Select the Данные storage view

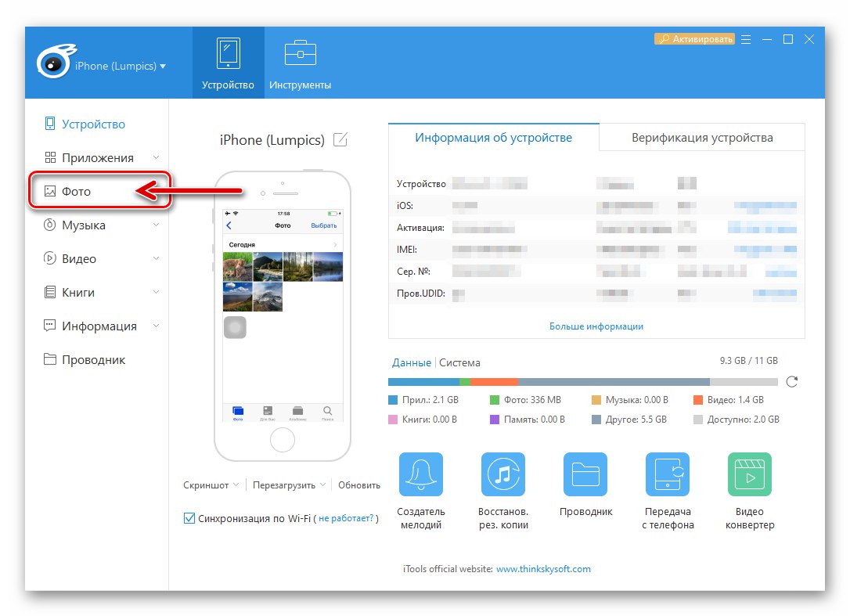tap(412, 362)
